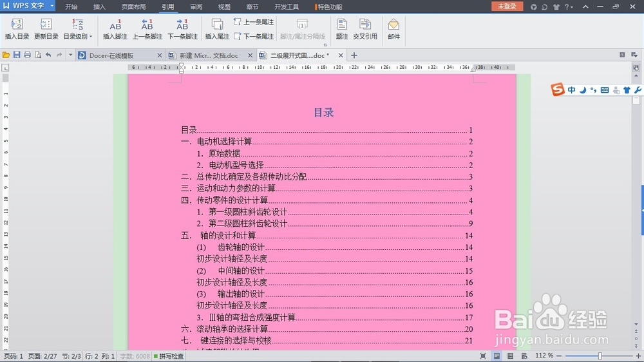Click the open folder icon in quick toolbar
The image size is (644, 362).
6,55
